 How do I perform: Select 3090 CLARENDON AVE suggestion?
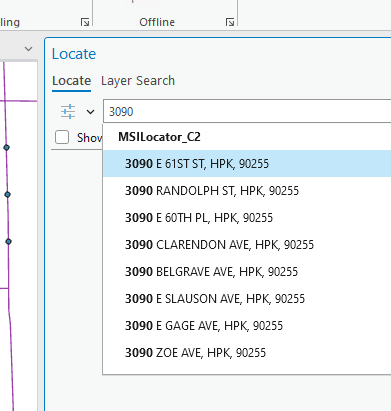tap(247, 245)
